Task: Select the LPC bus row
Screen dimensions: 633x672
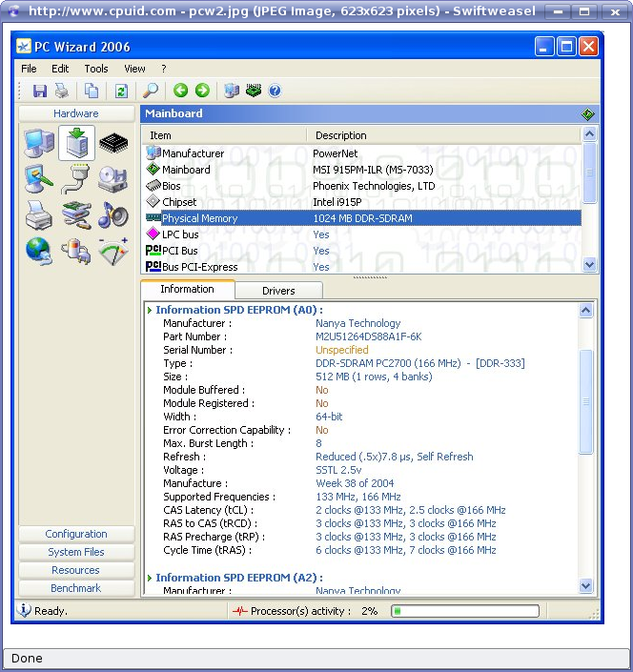Action: (x=361, y=234)
